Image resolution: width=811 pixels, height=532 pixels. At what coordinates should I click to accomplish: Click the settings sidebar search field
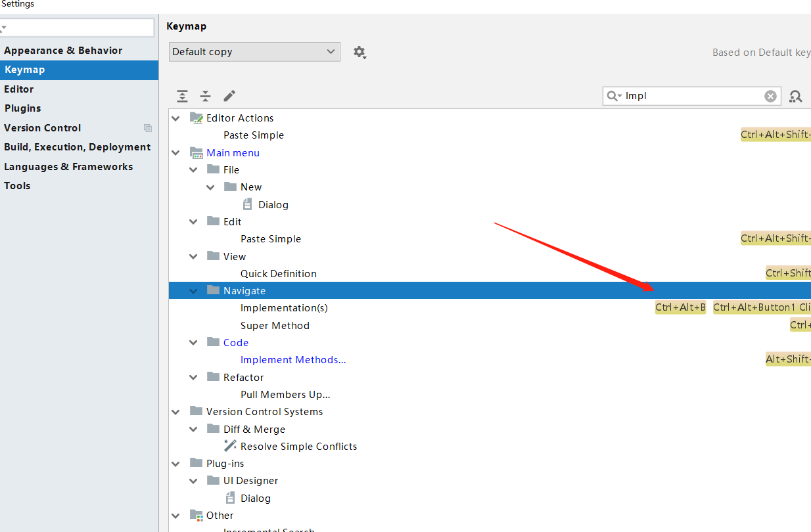pyautogui.click(x=77, y=28)
